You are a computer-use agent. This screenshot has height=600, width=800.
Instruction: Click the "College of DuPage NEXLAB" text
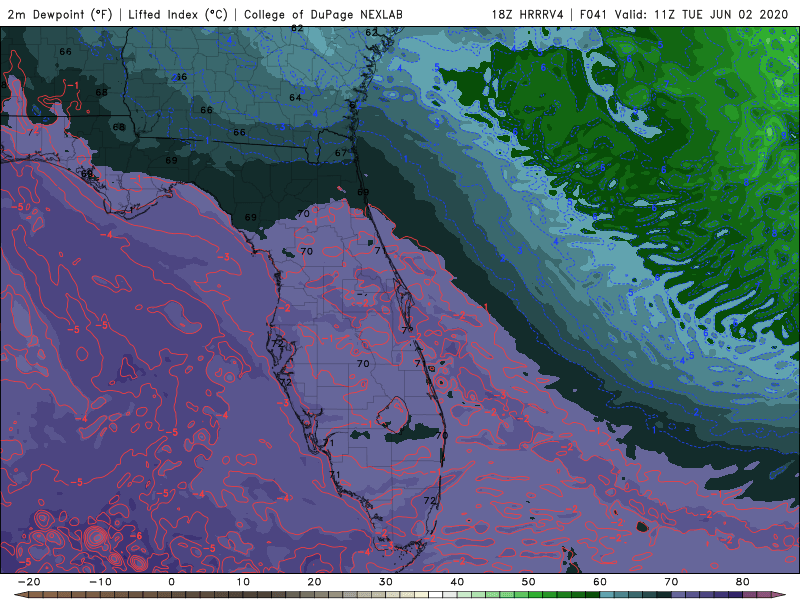pos(323,14)
